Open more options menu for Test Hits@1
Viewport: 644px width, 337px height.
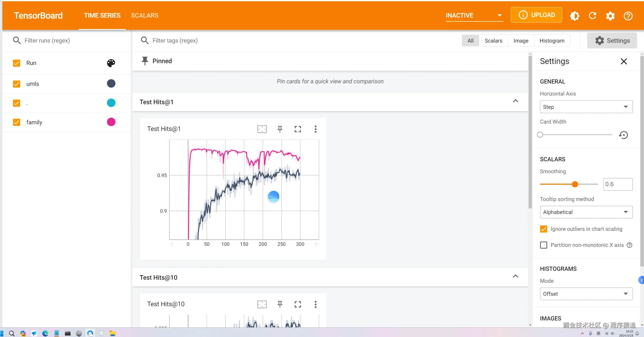[315, 129]
